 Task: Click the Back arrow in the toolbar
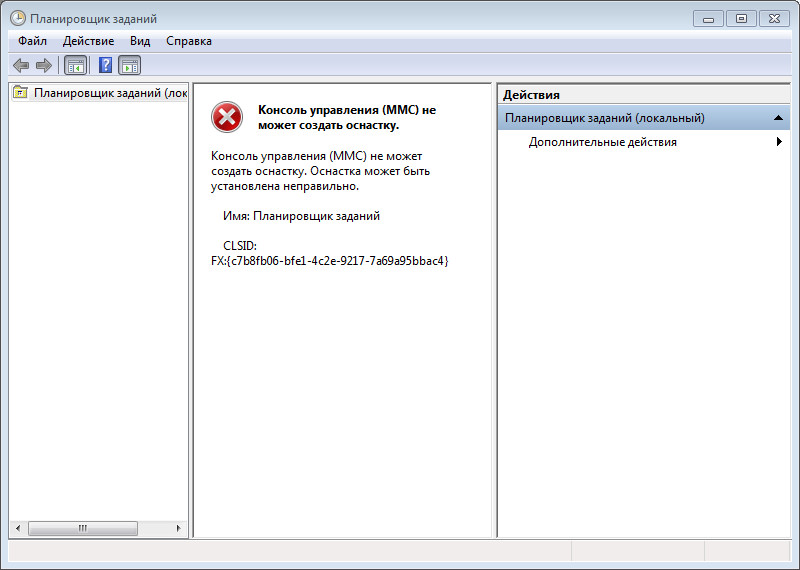(x=20, y=65)
